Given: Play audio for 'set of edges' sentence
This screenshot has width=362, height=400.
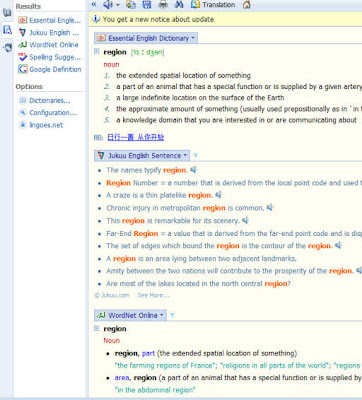Looking at the screenshot, I should click(x=338, y=246).
